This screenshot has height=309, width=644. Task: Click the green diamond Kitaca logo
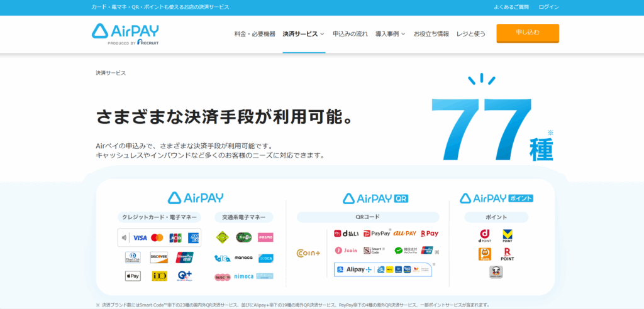click(222, 237)
